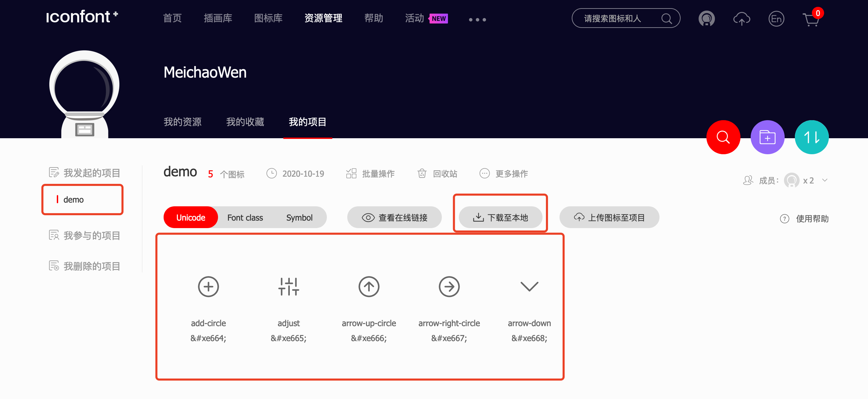Click the red floating search circle button
Screen dimensions: 868x399
[723, 137]
